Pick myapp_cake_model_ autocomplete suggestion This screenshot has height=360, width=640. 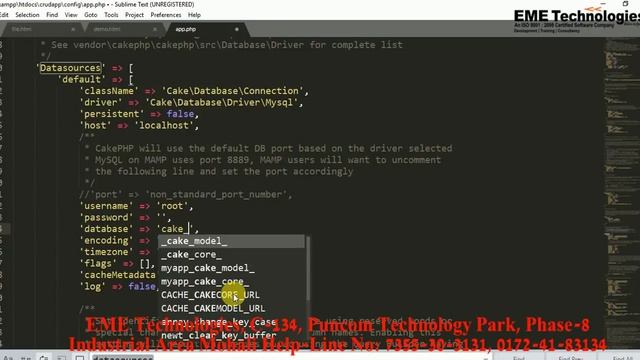(231, 268)
